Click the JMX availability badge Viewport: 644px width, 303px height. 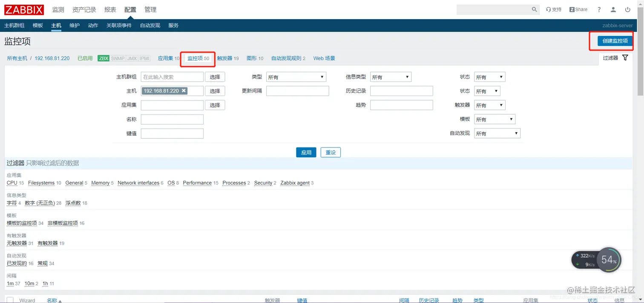132,58
